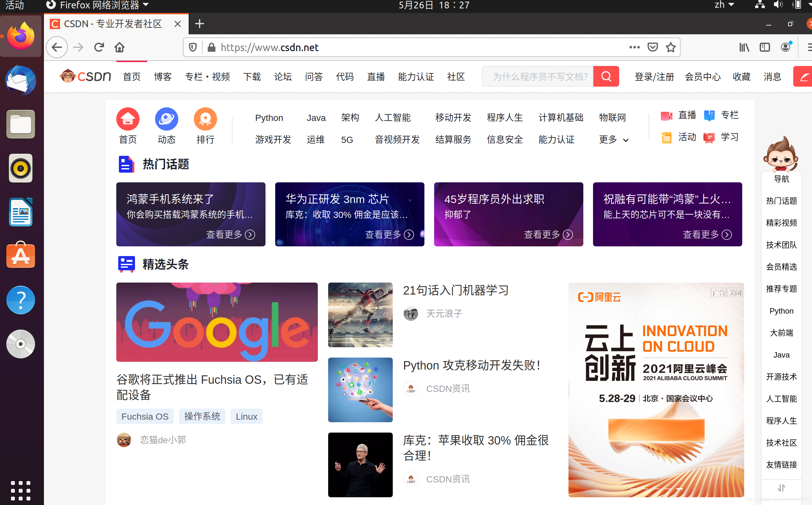The width and height of the screenshot is (812, 505).
Task: Open the zh input language menu
Action: (x=724, y=5)
